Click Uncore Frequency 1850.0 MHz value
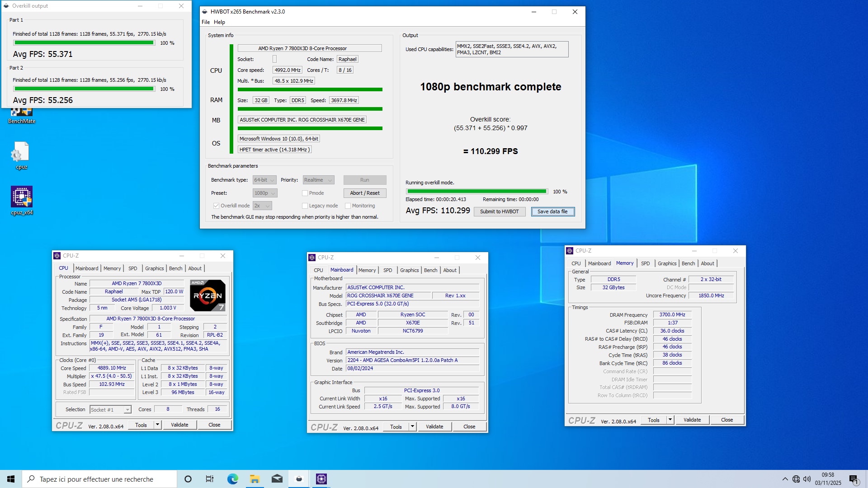Screen dimensions: 868x488 click(x=711, y=296)
